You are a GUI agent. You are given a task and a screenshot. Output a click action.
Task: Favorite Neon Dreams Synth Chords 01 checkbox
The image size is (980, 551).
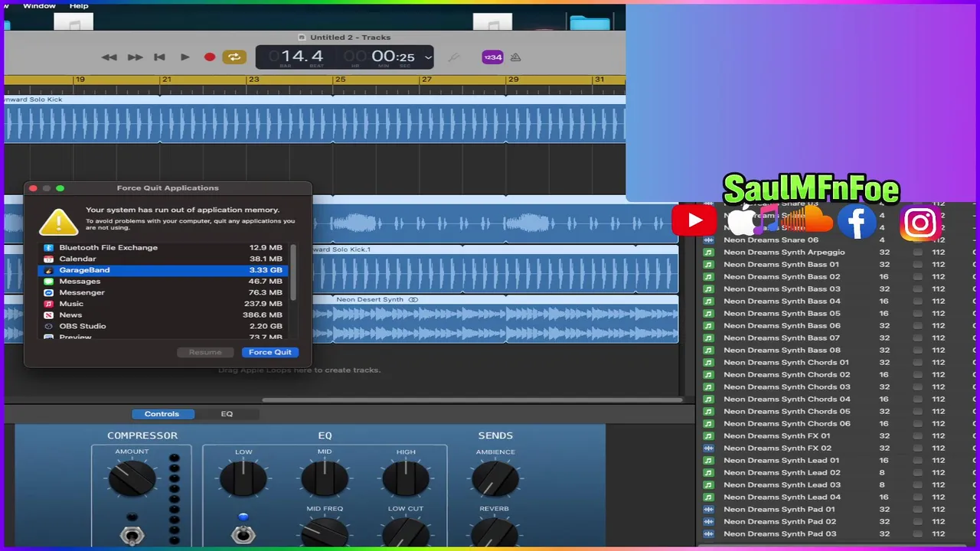tap(917, 363)
